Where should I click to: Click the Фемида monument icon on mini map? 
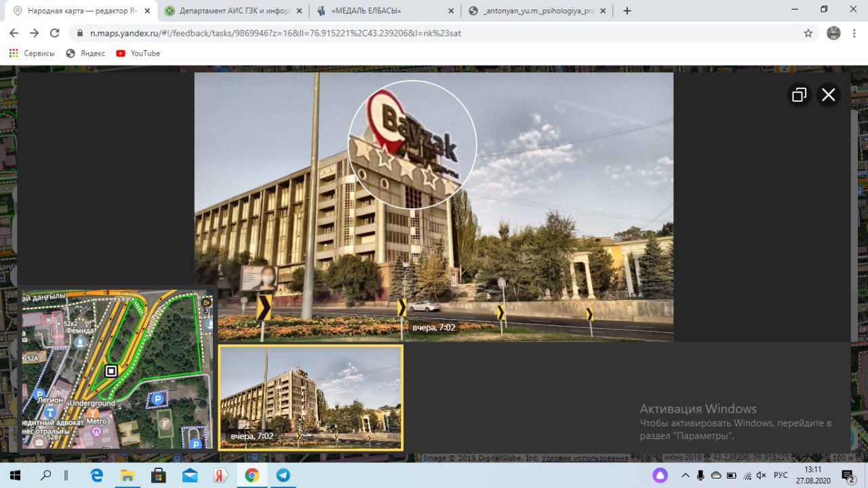[80, 342]
